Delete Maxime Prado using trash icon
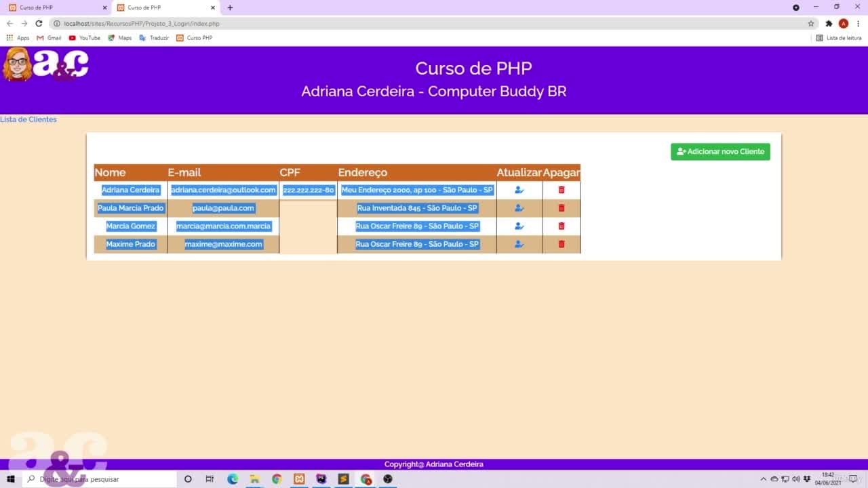This screenshot has height=488, width=868. pos(561,244)
